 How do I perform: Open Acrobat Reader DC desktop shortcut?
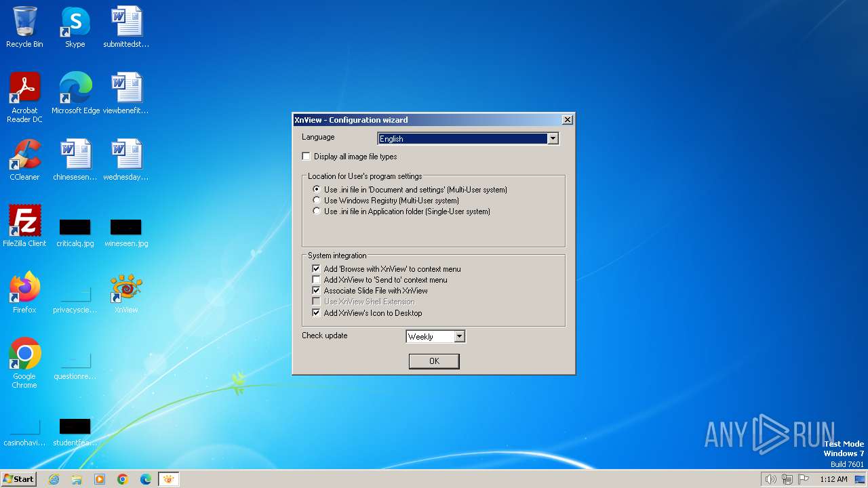pyautogui.click(x=24, y=97)
